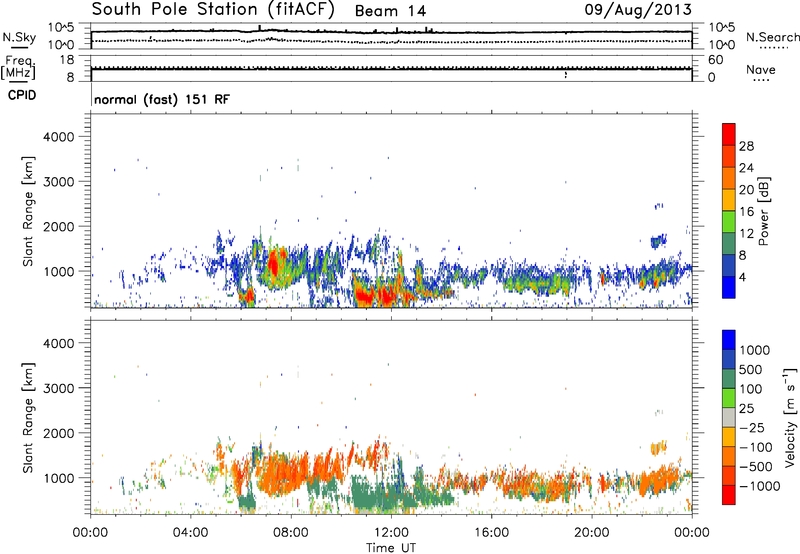Click the '25' tick on the velocity colorbar
Image resolution: width=800 pixels, height=554 pixels.
747,409
